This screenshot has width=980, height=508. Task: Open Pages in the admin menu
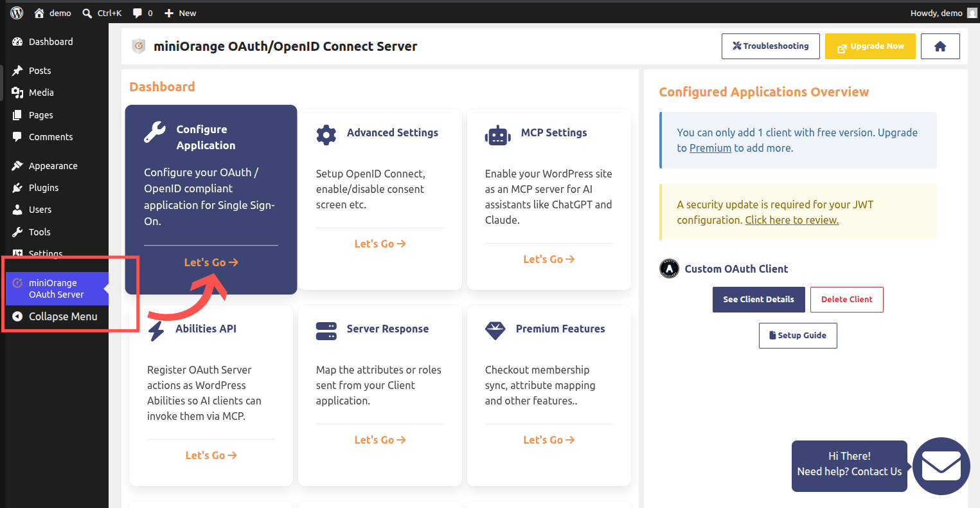point(41,115)
